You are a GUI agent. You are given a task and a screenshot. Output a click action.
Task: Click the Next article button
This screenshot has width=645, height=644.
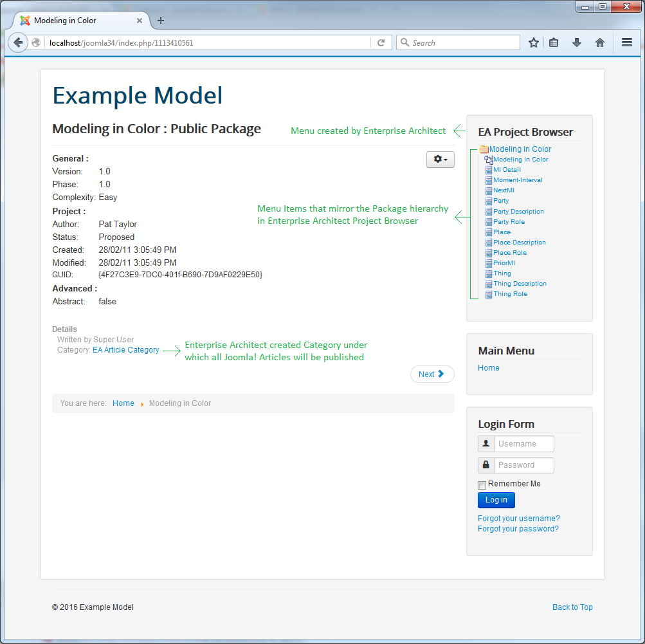(x=432, y=374)
